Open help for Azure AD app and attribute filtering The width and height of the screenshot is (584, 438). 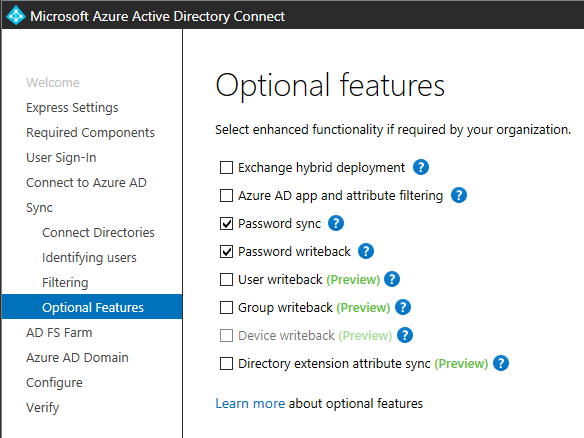click(459, 195)
